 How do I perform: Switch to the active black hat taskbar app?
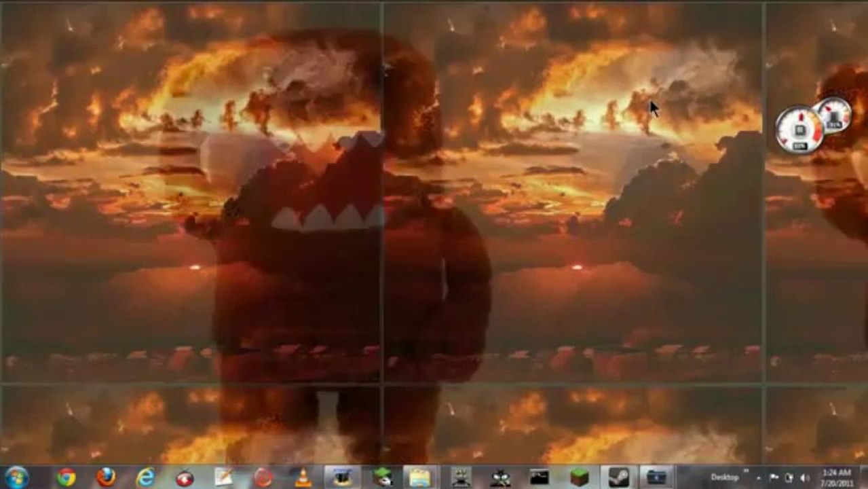343,477
